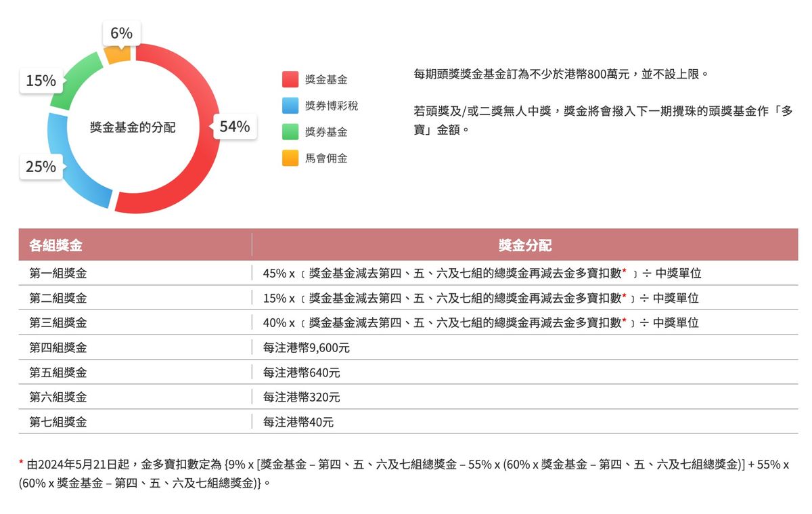Screen dimensions: 812x514
Task: Click the table header 各組獎金
Action: tap(55, 245)
